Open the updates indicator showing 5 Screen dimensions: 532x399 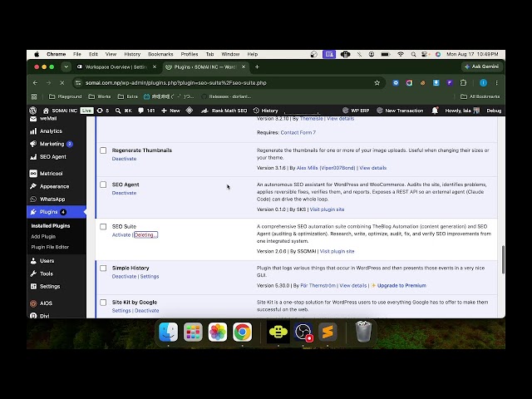pyautogui.click(x=103, y=111)
